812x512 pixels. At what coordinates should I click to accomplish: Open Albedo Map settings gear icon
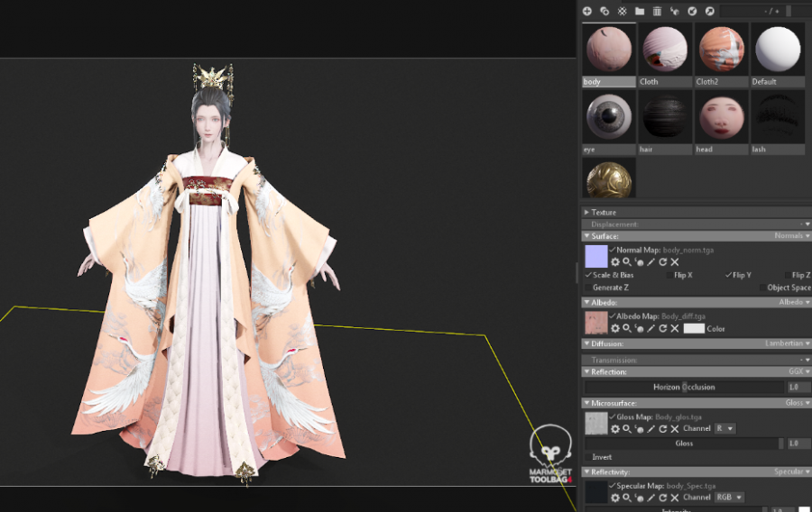click(614, 328)
